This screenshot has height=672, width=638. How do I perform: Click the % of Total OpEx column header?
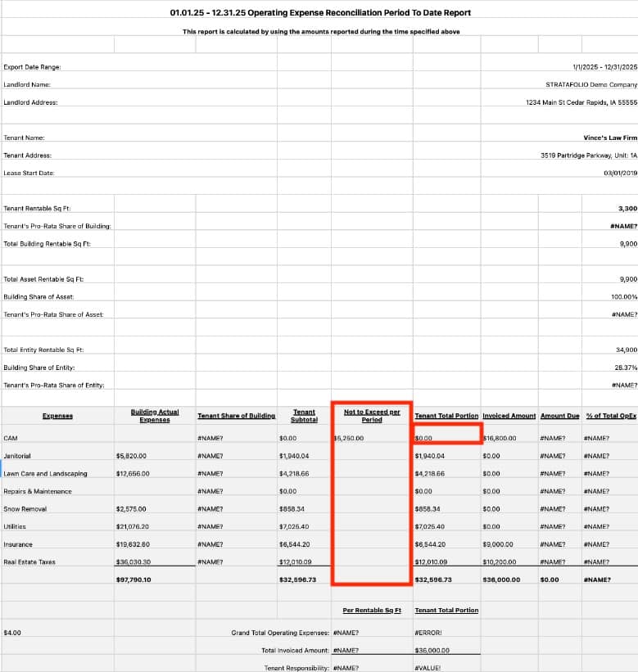(x=611, y=416)
